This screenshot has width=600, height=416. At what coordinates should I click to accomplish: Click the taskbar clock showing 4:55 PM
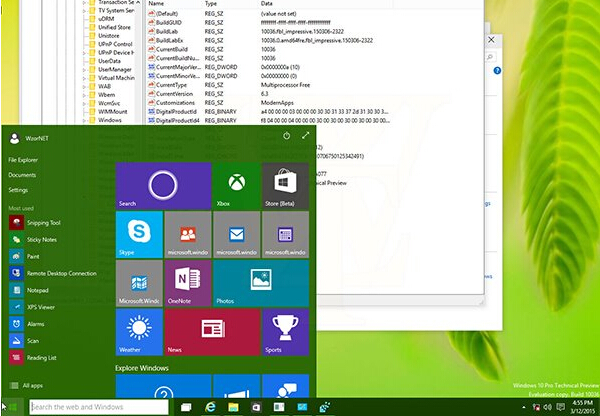click(582, 407)
